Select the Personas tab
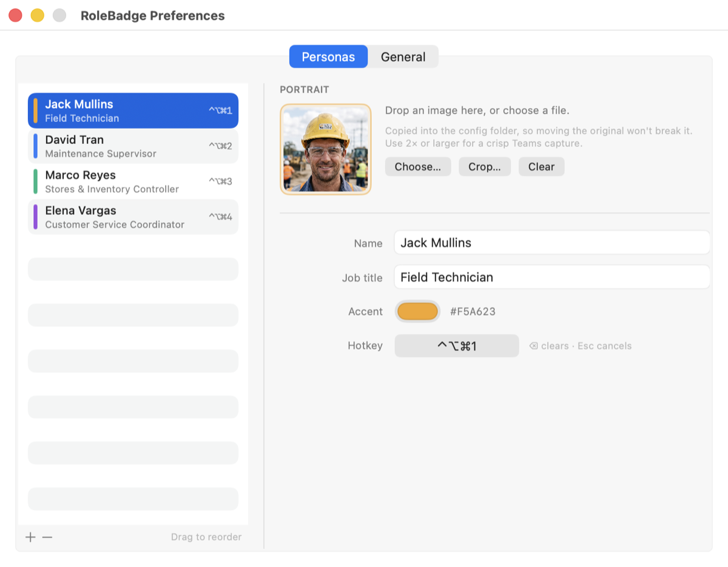The width and height of the screenshot is (728, 567). (x=328, y=56)
